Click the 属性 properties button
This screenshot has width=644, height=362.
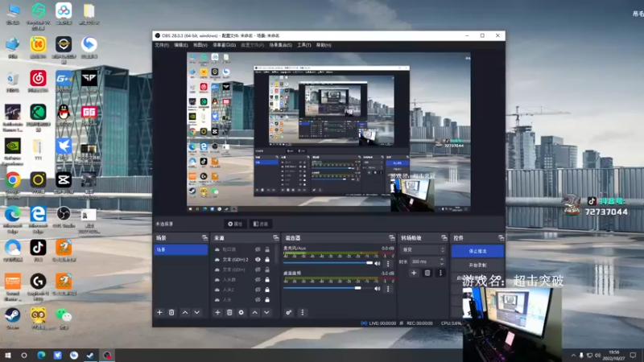point(235,224)
